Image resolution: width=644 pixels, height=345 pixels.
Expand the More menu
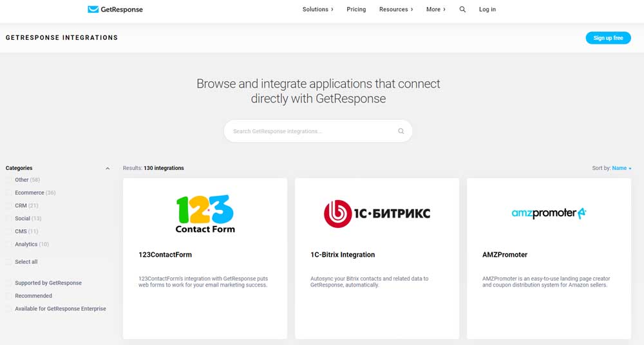pos(436,10)
